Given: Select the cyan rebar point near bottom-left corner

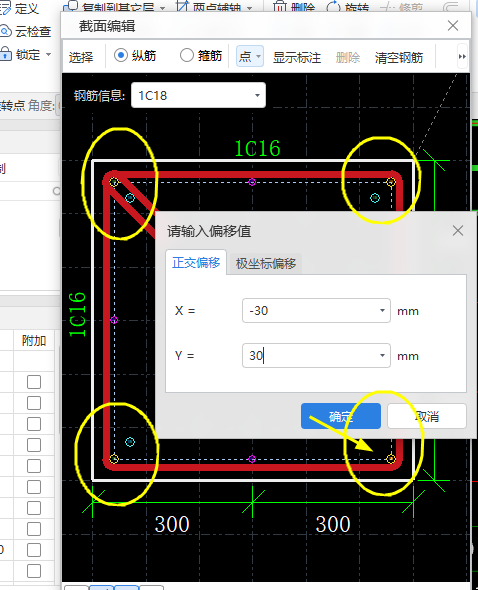Looking at the screenshot, I should pos(130,442).
